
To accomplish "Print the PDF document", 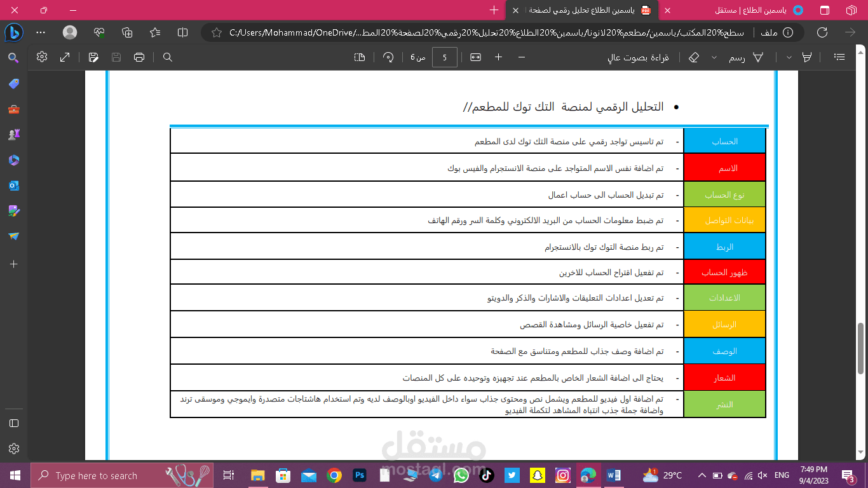I will coord(139,57).
